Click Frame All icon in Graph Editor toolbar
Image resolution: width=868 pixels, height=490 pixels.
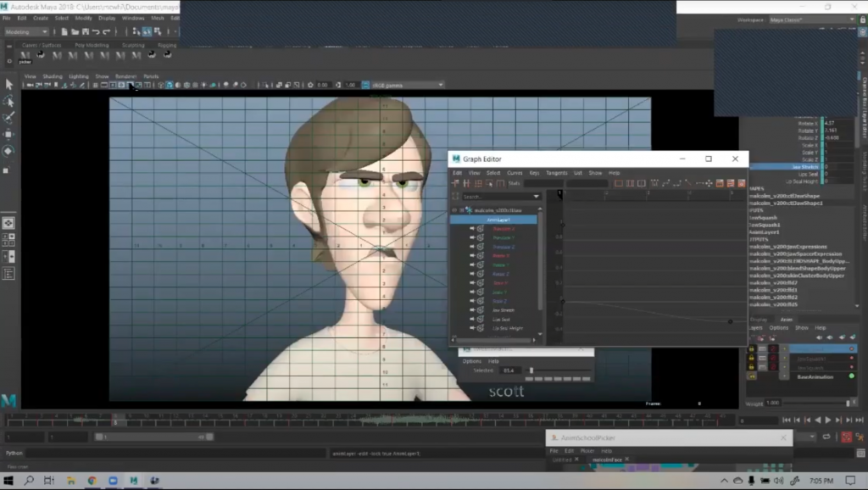[618, 183]
